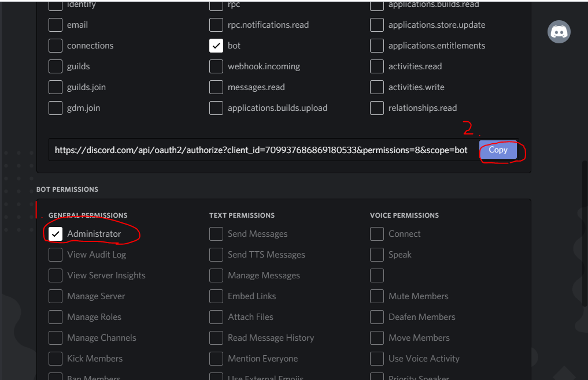
Task: Check View Server Insights permission
Action: pyautogui.click(x=56, y=275)
